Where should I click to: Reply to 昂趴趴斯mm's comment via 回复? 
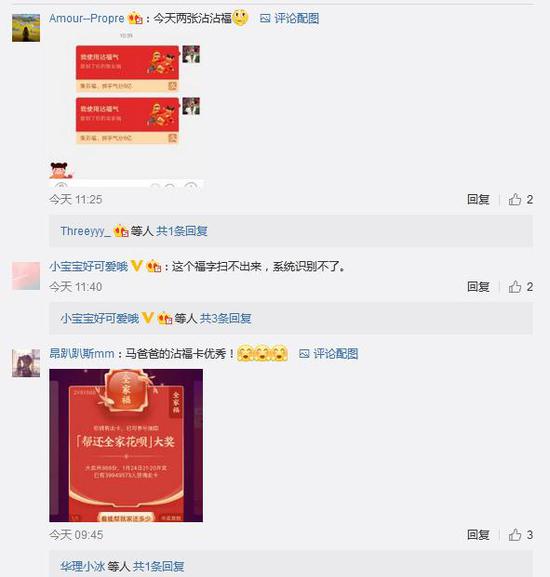pyautogui.click(x=478, y=535)
